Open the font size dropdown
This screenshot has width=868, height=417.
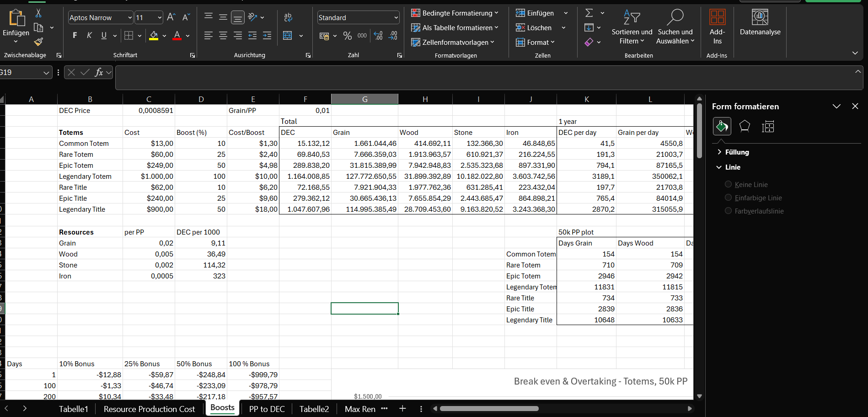click(x=160, y=18)
